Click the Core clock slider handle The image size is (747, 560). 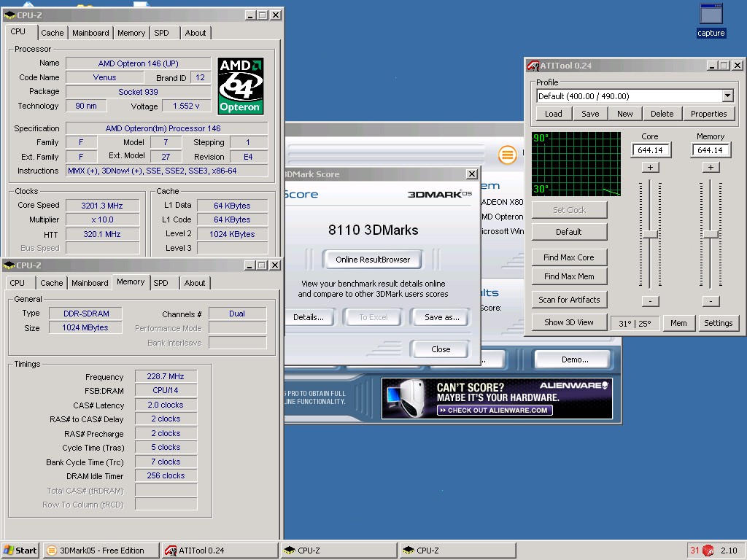(x=650, y=234)
